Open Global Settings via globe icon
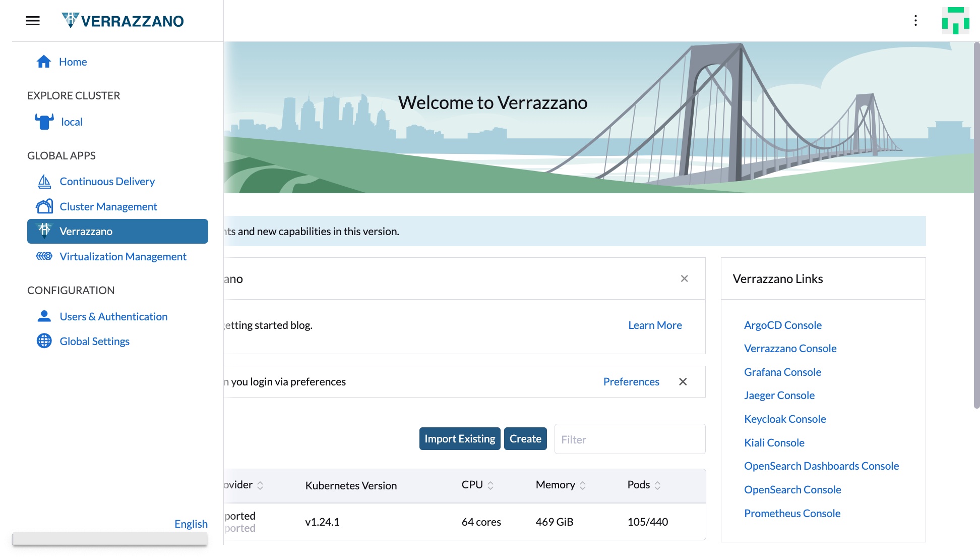This screenshot has width=980, height=559. [43, 341]
